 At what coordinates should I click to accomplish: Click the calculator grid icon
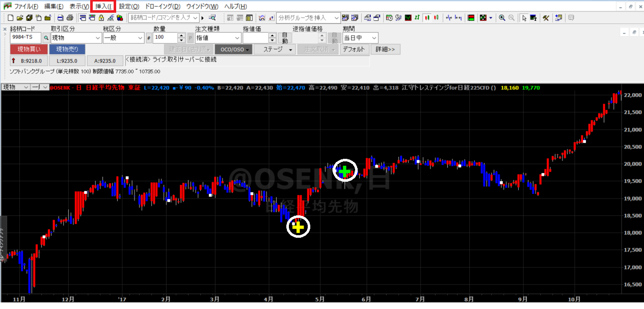pyautogui.click(x=249, y=18)
